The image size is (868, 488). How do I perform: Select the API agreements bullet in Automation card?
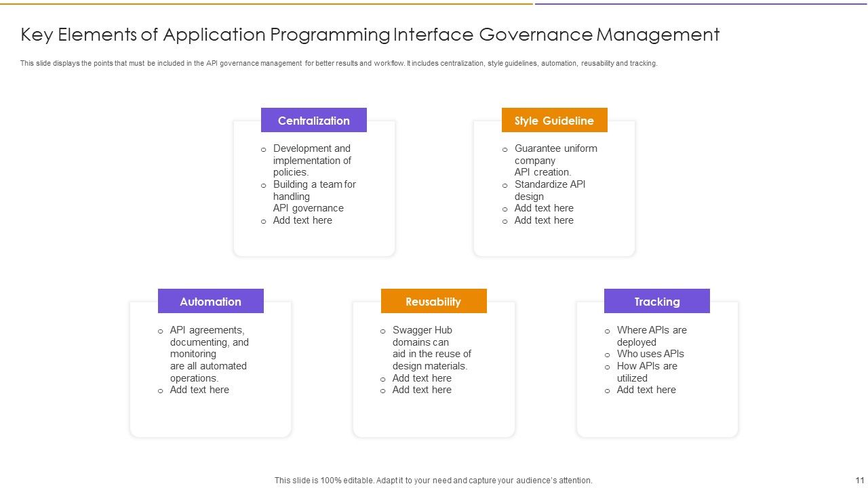tap(209, 354)
